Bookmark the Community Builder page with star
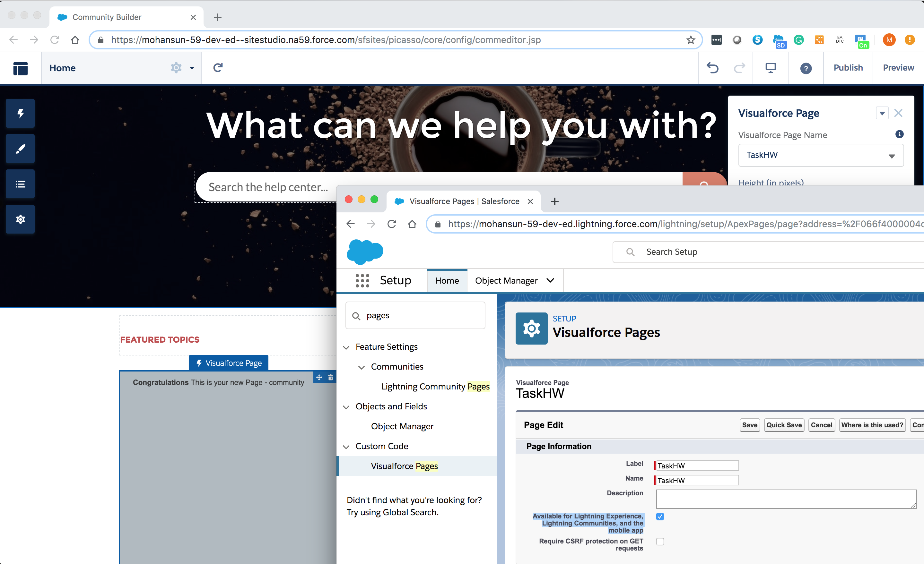Viewport: 924px width, 564px height. (691, 40)
